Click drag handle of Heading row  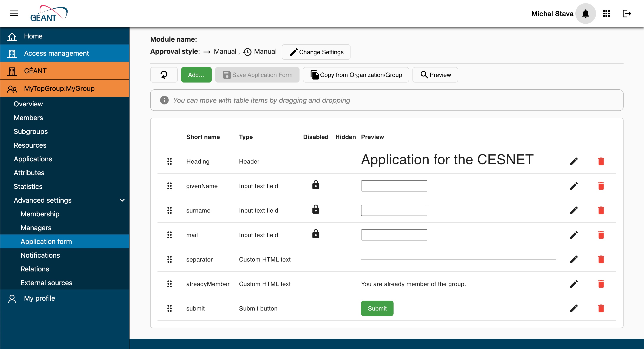pos(170,161)
